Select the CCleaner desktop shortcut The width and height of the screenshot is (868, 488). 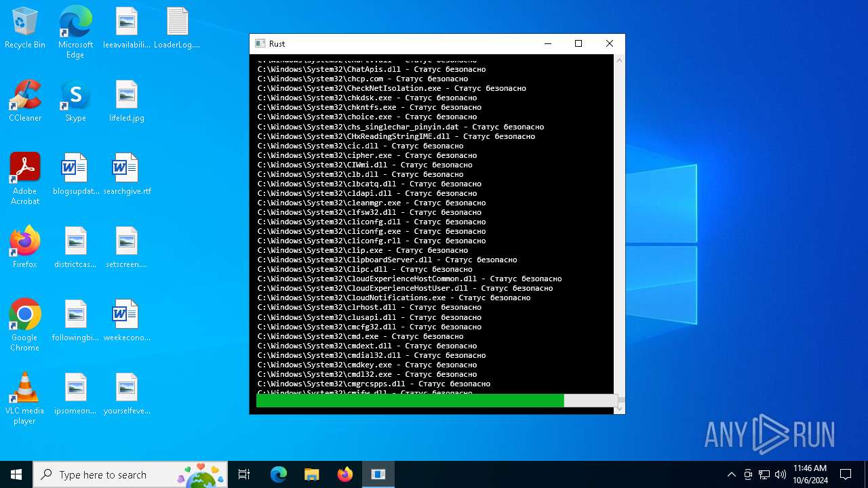tap(25, 102)
